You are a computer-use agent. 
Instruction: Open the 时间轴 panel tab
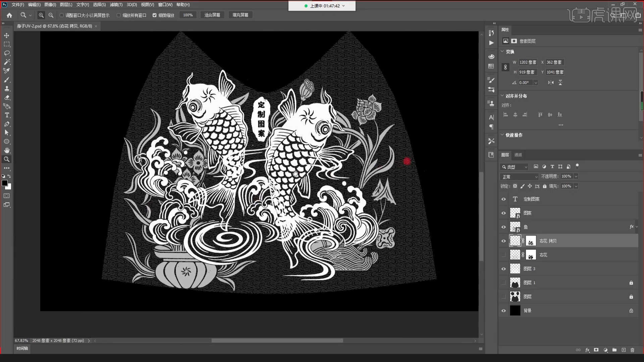22,349
